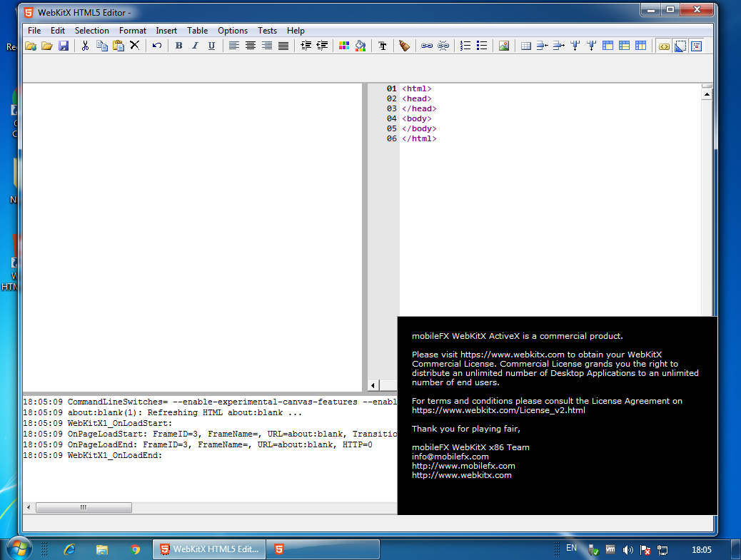This screenshot has width=741, height=560.
Task: Decrease indent of the paragraph
Action: (x=322, y=46)
